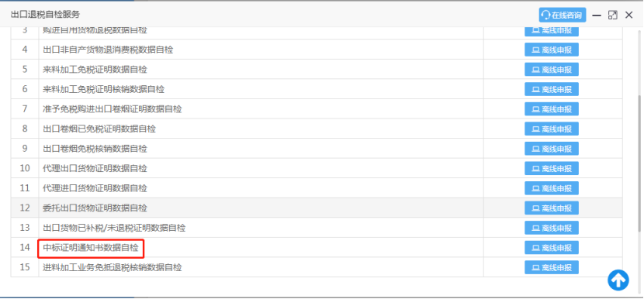Screen dimensions: 644x299
Task: Click 离线申报 for row 12 委托出口货物证明
Action: pos(552,208)
